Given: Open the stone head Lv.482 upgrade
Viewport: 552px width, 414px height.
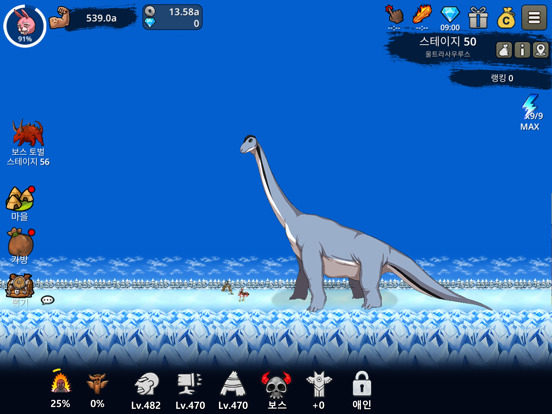Looking at the screenshot, I should (146, 391).
